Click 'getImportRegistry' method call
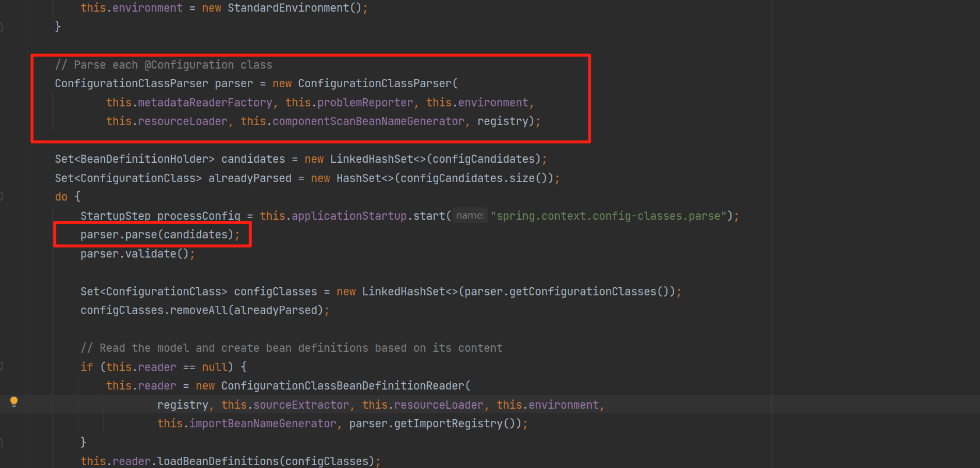980x468 pixels. pyautogui.click(x=448, y=424)
